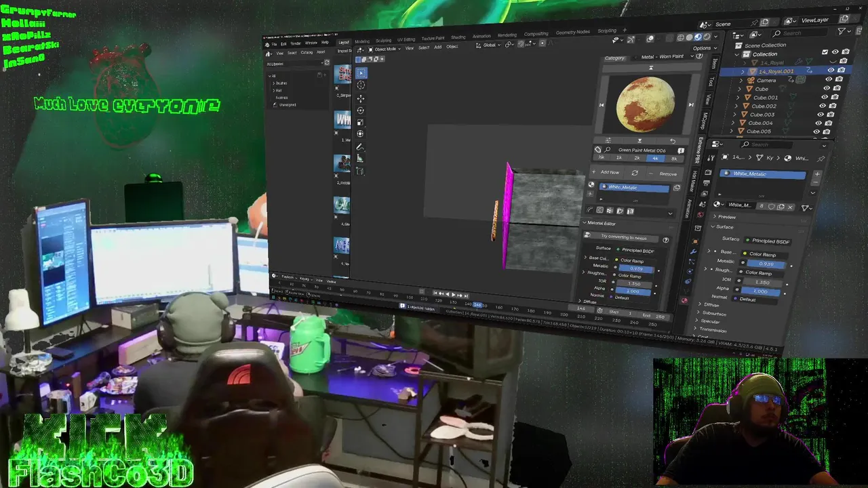The width and height of the screenshot is (868, 488).
Task: Toggle visibility eye for 14_Royal.001
Action: coord(831,70)
